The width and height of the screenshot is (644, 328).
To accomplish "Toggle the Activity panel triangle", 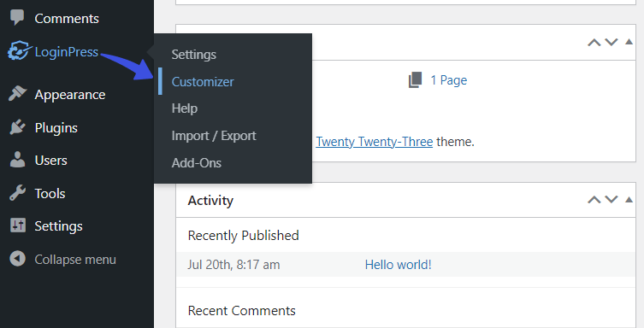I will click(629, 200).
